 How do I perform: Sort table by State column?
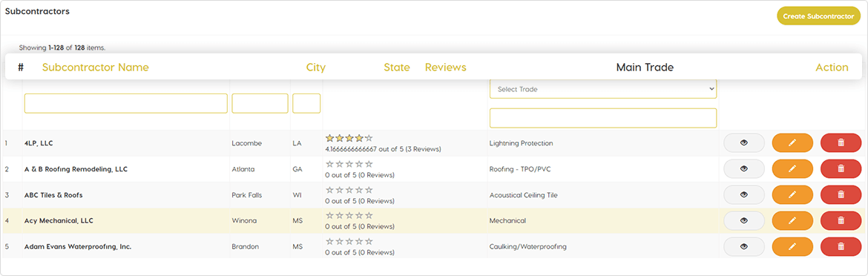pos(397,68)
